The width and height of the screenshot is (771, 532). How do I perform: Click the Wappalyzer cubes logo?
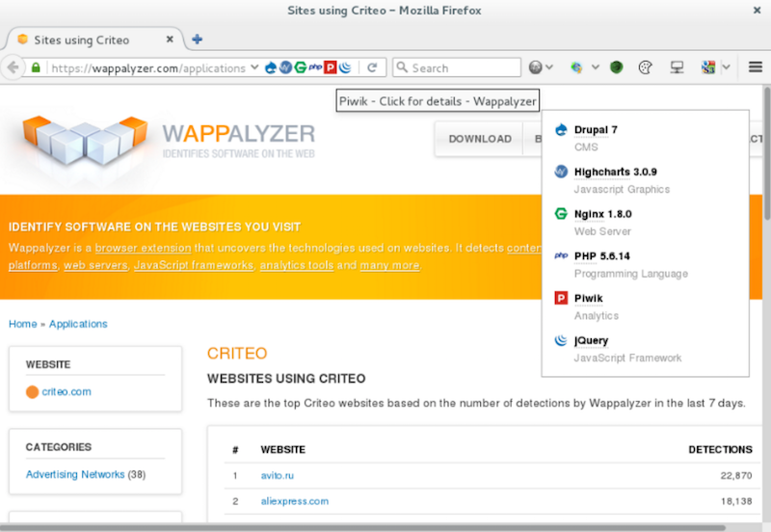coord(85,140)
